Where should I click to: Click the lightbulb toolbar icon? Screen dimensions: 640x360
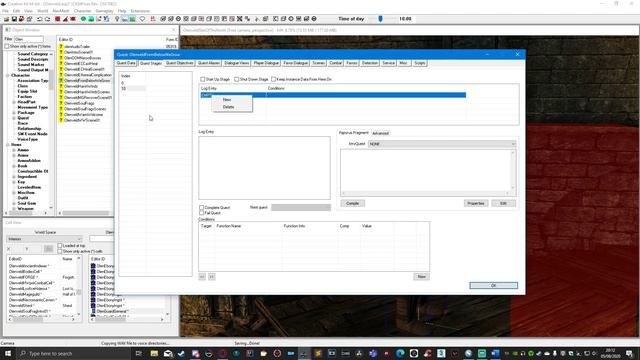click(x=117, y=19)
